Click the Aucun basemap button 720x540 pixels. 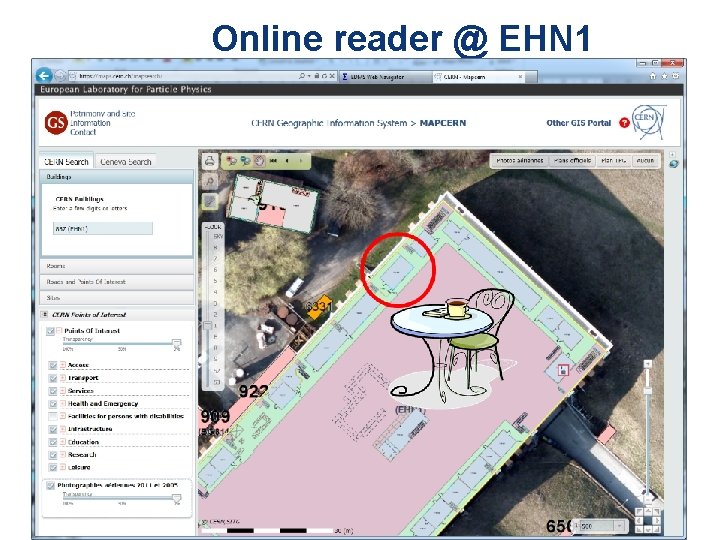pyautogui.click(x=646, y=161)
